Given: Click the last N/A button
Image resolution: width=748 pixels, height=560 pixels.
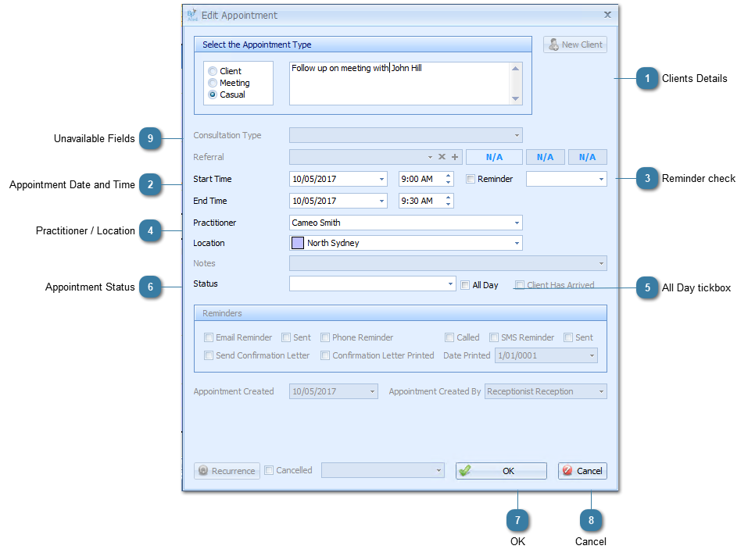Looking at the screenshot, I should click(x=587, y=157).
